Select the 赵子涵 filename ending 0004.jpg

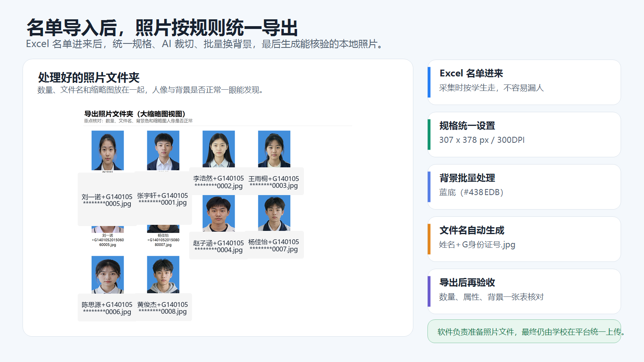point(219,246)
